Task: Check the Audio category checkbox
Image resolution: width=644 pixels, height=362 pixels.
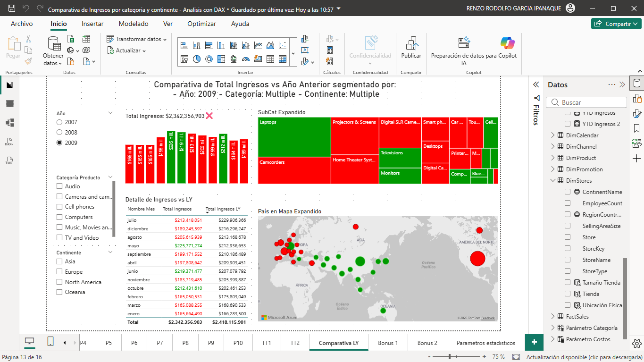Action: tap(59, 186)
